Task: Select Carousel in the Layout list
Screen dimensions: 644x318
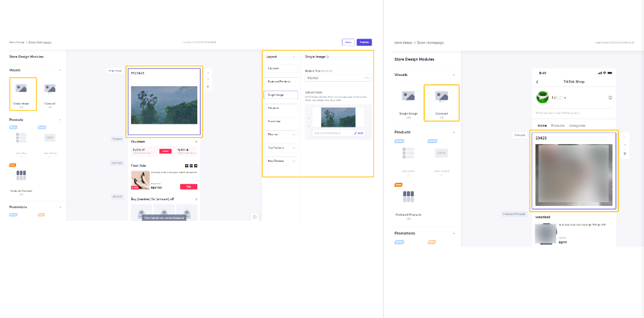Action: pos(281,68)
